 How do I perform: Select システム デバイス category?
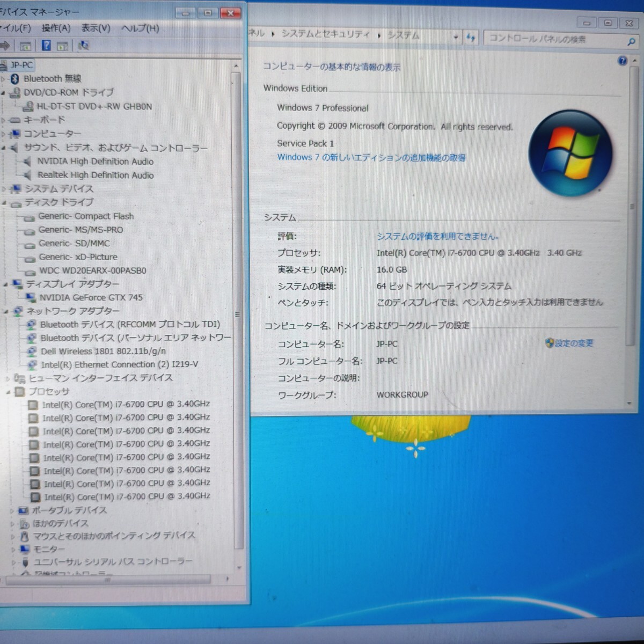coord(59,189)
